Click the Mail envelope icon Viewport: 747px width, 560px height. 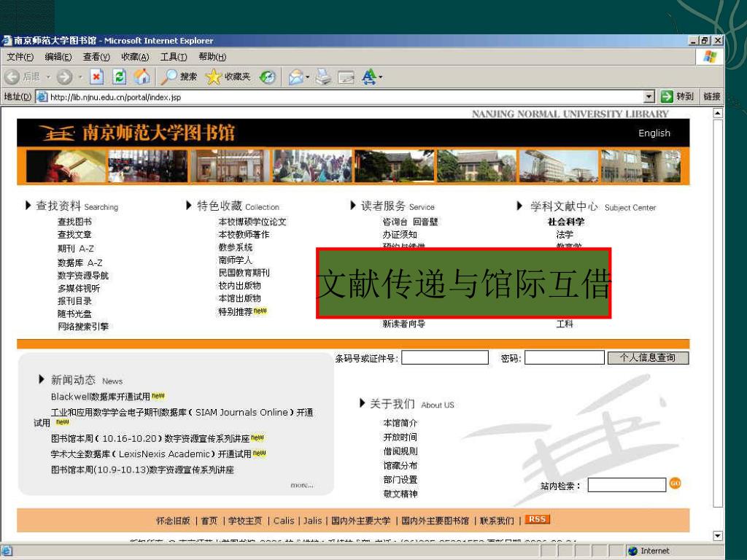tap(295, 77)
